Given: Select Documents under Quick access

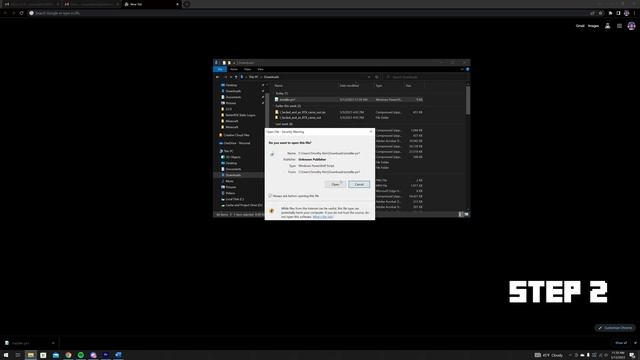Looking at the screenshot, I should click(233, 97).
